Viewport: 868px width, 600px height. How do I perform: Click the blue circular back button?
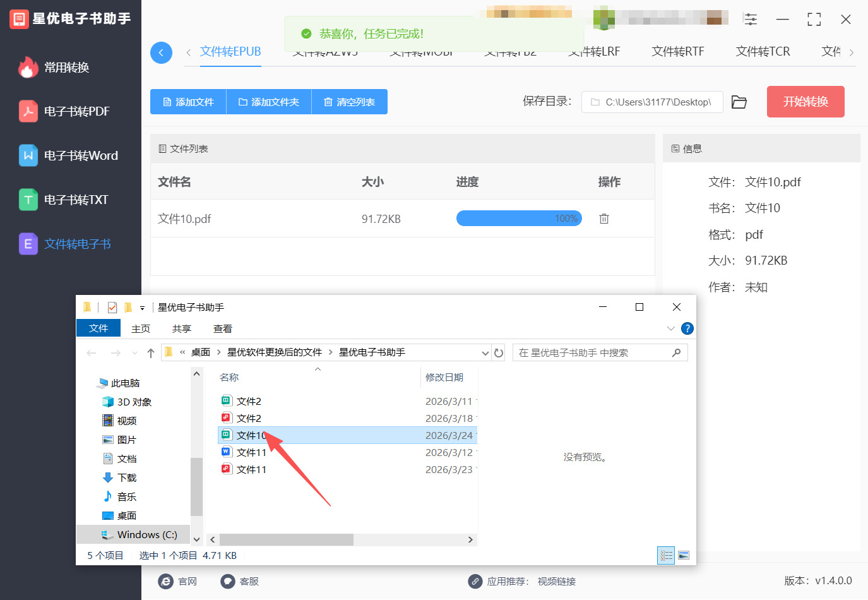(161, 52)
